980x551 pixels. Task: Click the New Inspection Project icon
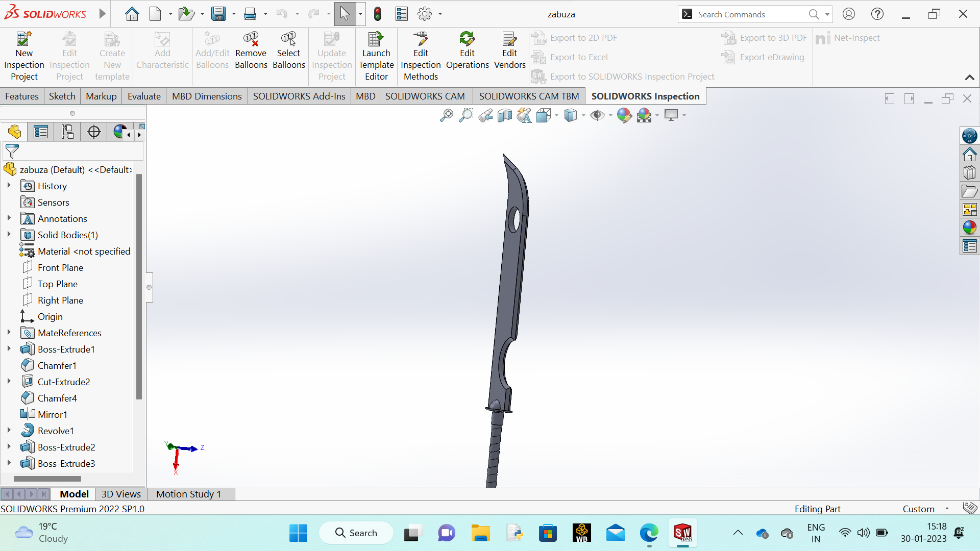24,40
